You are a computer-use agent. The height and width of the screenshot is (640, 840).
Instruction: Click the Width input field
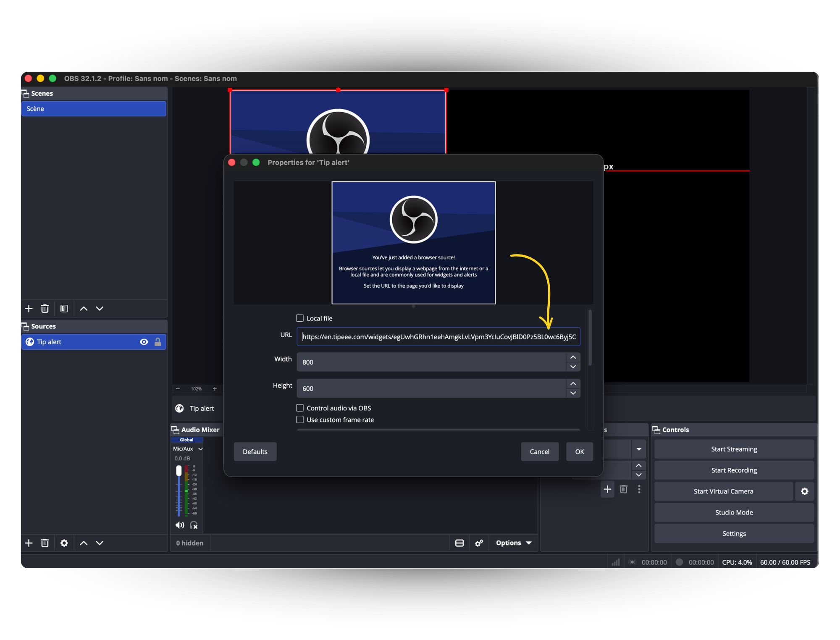tap(431, 362)
